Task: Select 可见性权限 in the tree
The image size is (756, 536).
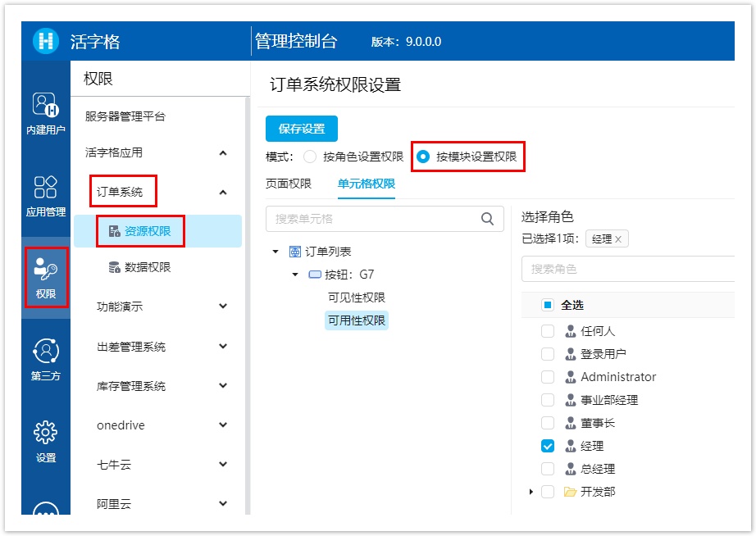Action: click(356, 298)
